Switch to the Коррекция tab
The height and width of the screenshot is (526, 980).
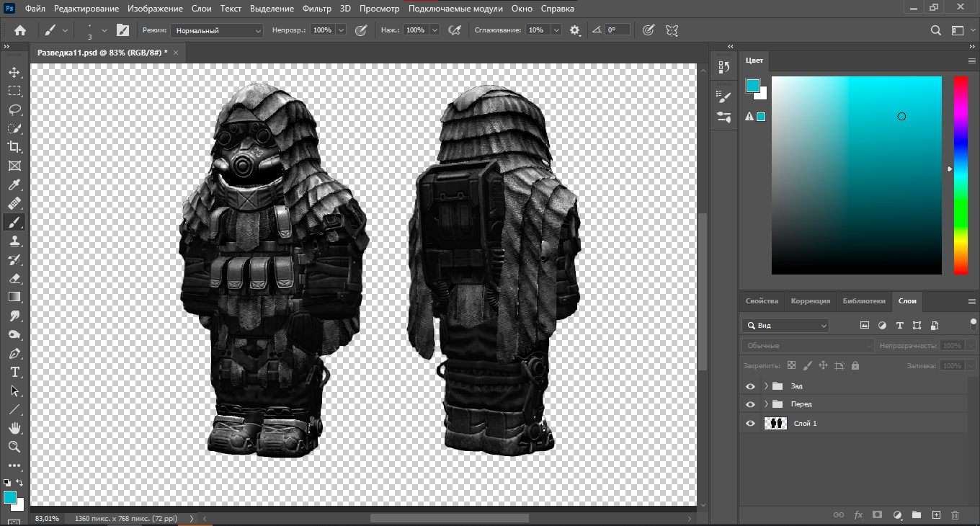[811, 301]
